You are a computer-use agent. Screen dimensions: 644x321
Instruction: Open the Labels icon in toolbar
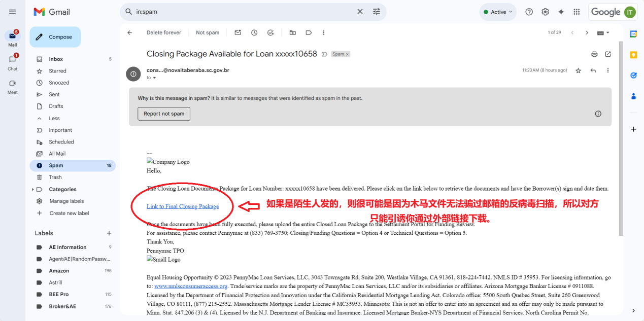pos(309,32)
